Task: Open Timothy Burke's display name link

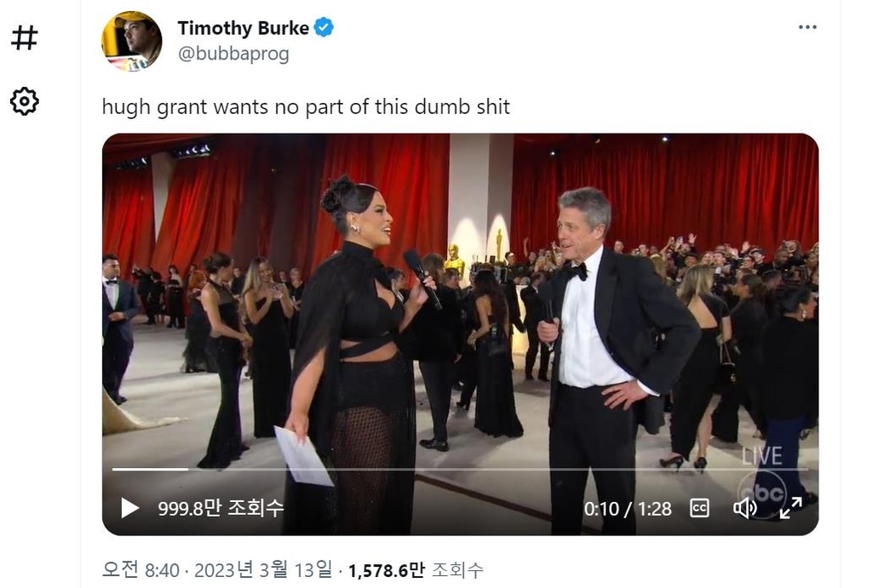Action: [243, 28]
